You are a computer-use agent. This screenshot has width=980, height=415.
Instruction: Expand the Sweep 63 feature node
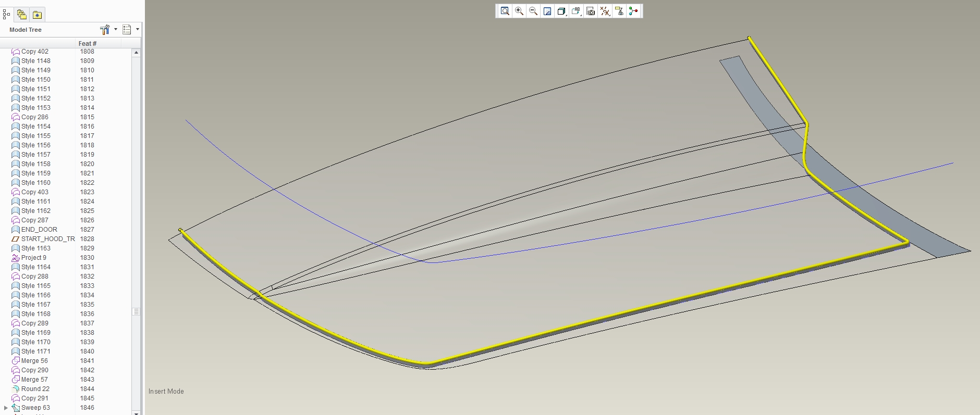(6, 408)
